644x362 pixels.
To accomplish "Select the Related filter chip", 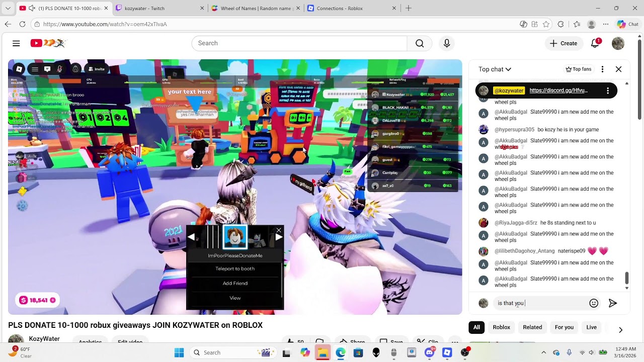I will click(532, 327).
